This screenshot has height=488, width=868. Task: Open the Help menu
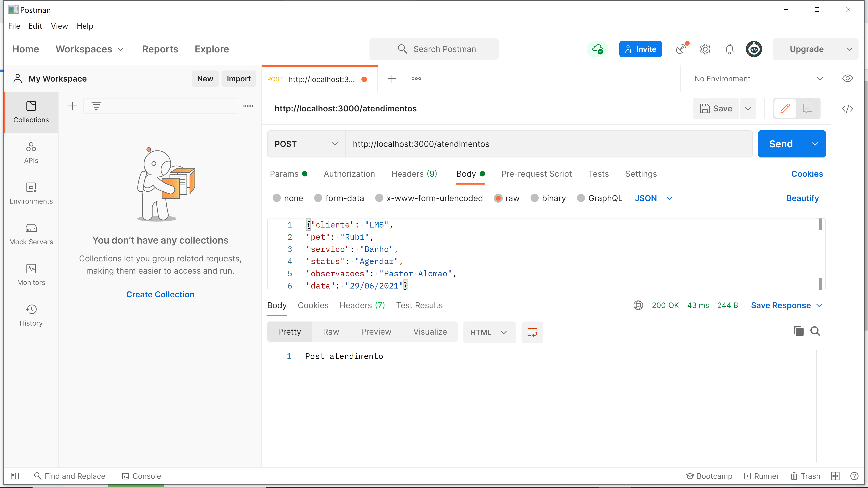point(85,26)
